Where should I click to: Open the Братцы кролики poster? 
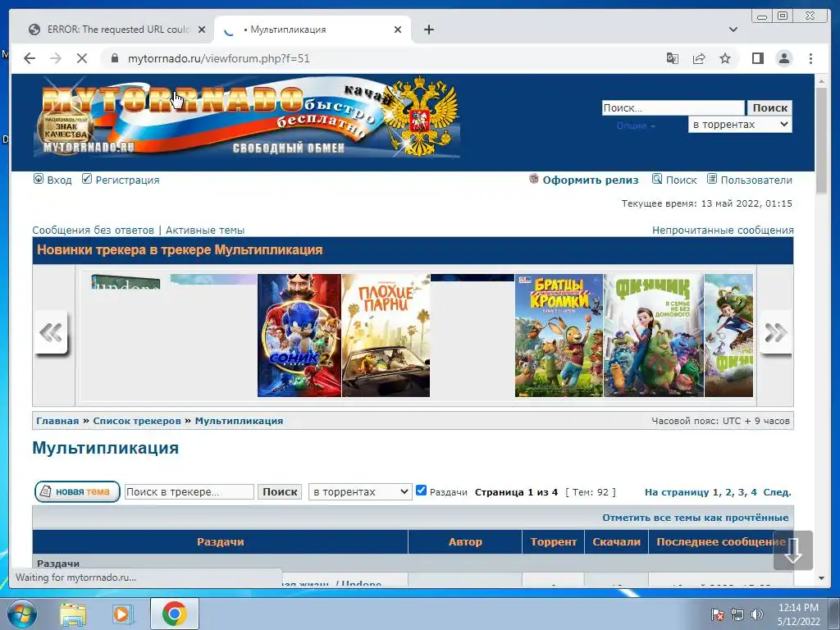[559, 336]
